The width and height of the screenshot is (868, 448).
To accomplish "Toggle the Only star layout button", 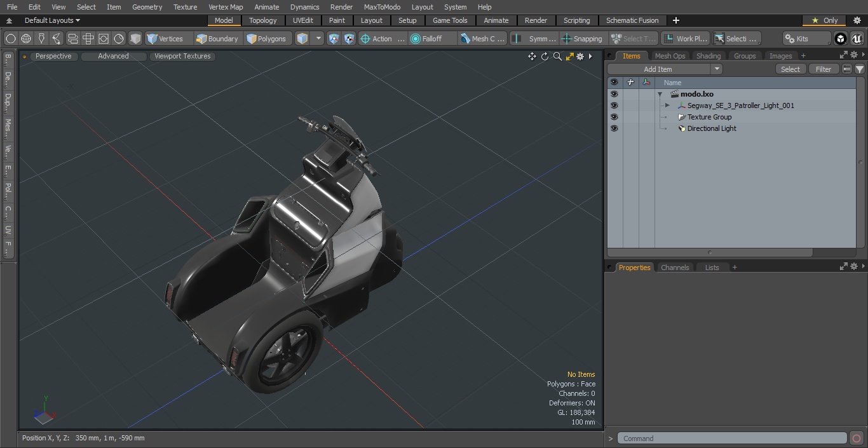I will (x=824, y=20).
